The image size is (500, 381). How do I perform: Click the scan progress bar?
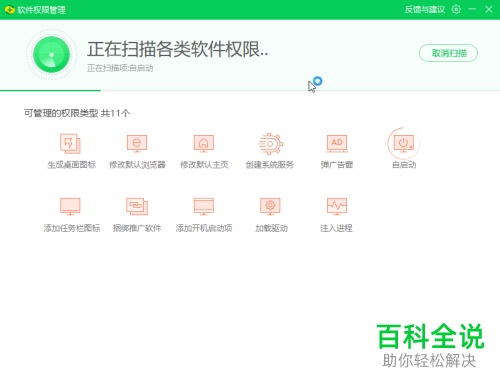coord(250,90)
